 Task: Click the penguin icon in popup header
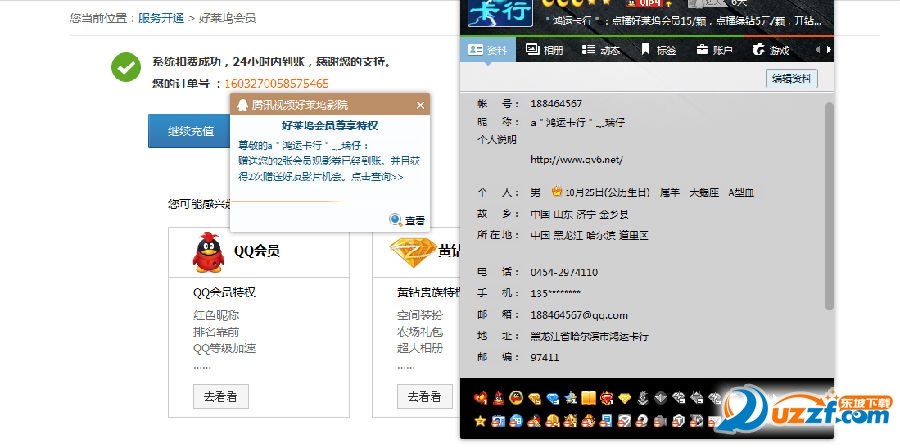coord(243,105)
